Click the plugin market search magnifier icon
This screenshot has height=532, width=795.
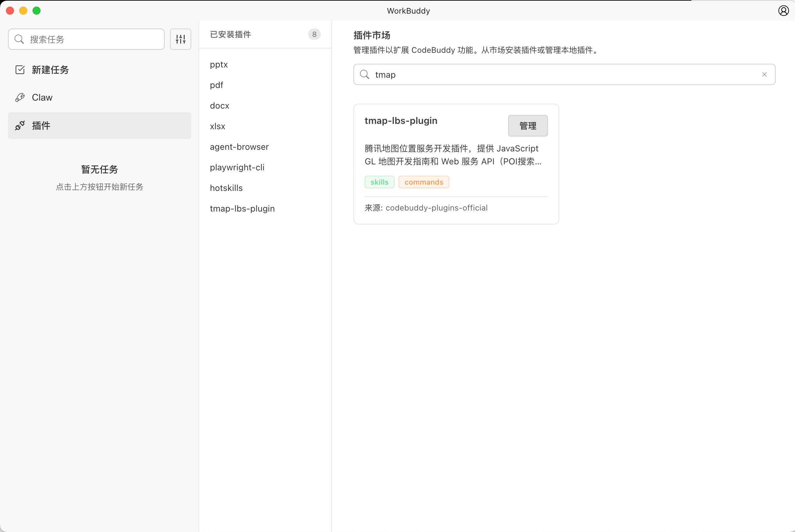point(364,74)
